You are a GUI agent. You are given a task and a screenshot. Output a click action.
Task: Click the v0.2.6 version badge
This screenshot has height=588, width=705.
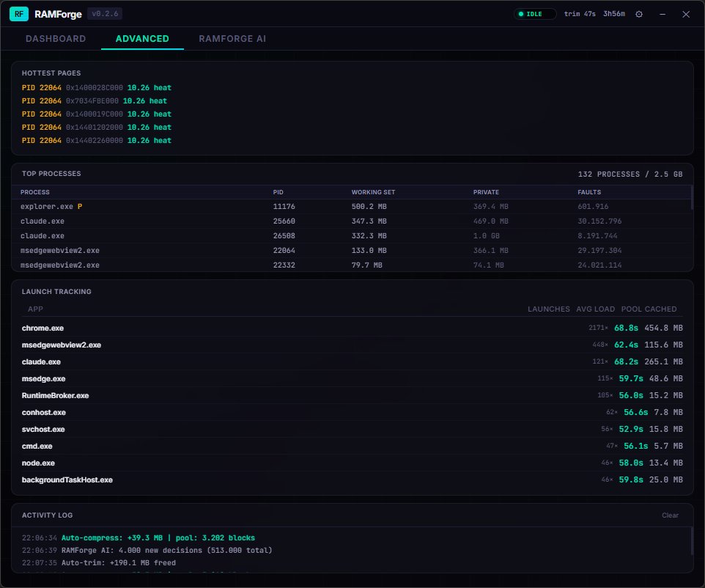(x=105, y=14)
